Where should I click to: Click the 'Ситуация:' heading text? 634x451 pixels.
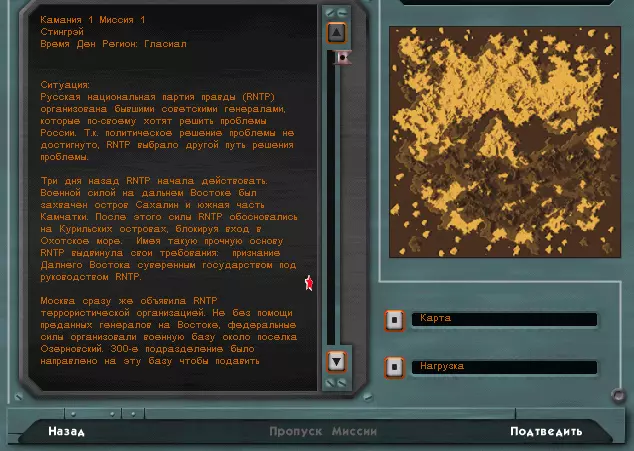coord(65,85)
